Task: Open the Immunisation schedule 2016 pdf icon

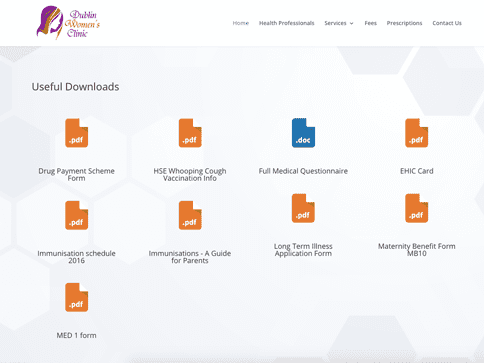Action: [x=77, y=215]
